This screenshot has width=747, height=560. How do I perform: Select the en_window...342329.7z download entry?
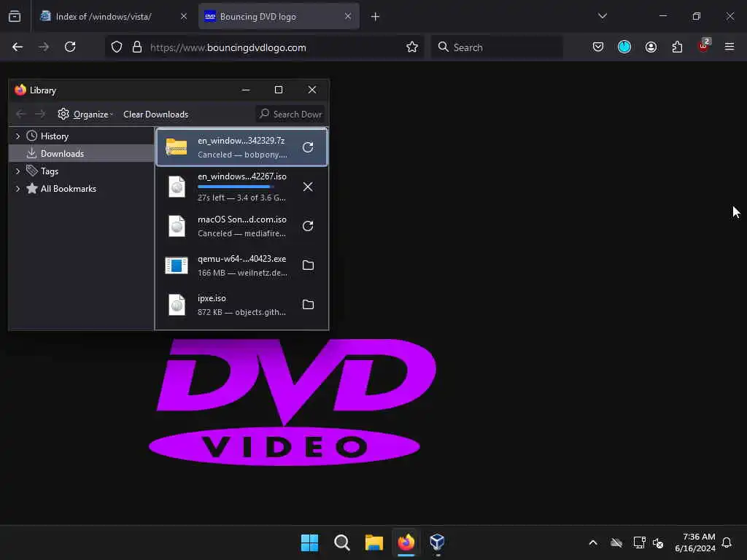click(x=241, y=147)
